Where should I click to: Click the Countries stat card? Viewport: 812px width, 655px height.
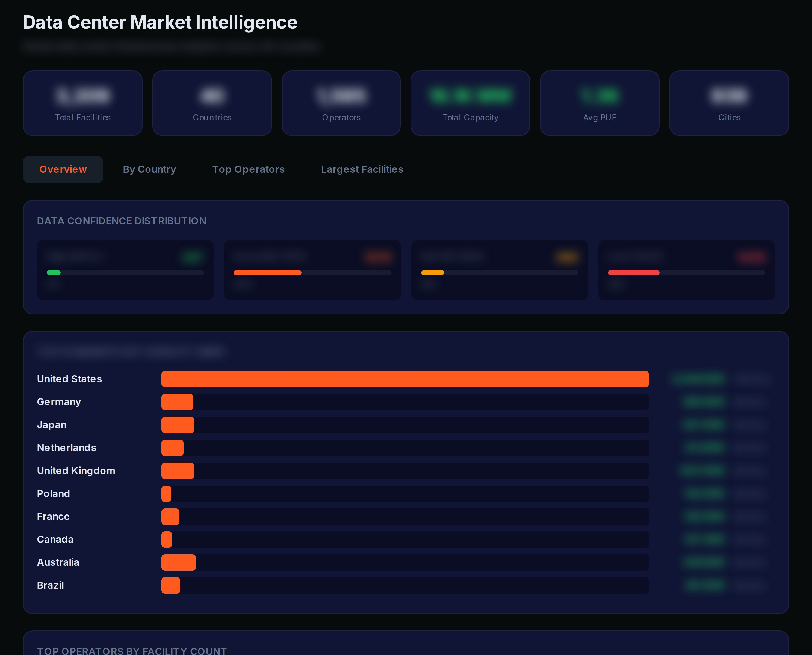(x=212, y=103)
